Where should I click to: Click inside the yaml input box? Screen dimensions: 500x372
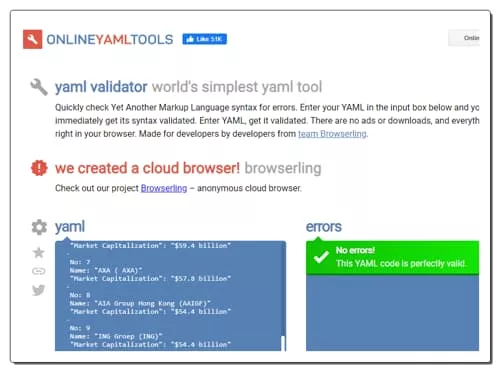point(170,296)
